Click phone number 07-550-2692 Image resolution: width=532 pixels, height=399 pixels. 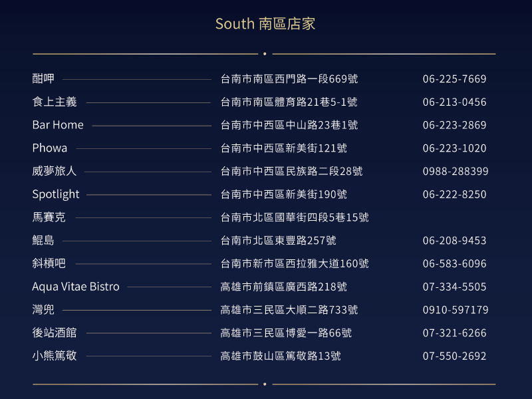click(x=454, y=356)
